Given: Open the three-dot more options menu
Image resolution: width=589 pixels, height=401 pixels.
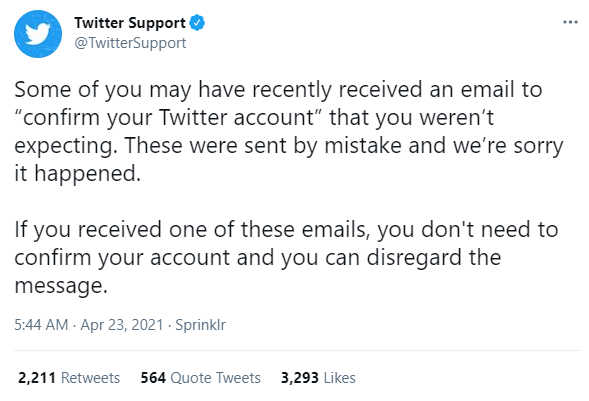Looking at the screenshot, I should coord(570,22).
